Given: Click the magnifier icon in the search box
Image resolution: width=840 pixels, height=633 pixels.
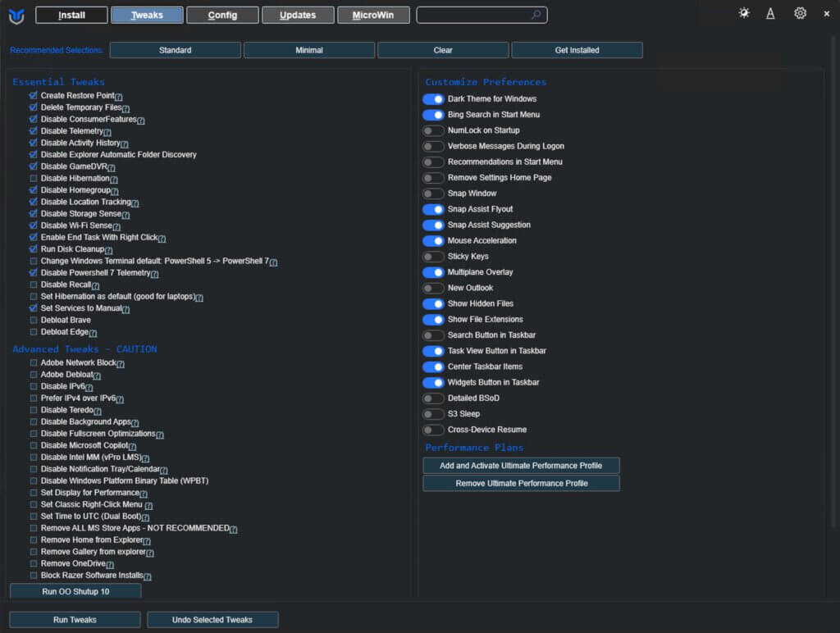Looking at the screenshot, I should click(536, 15).
